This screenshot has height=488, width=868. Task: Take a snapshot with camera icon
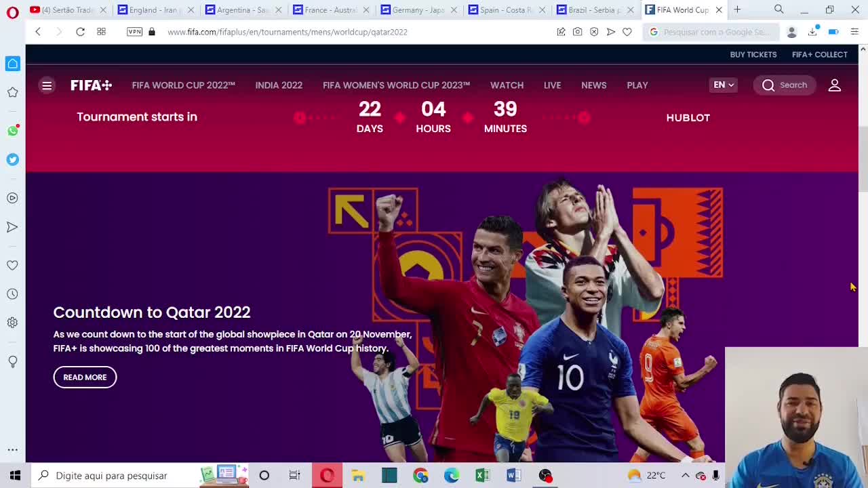(x=577, y=32)
